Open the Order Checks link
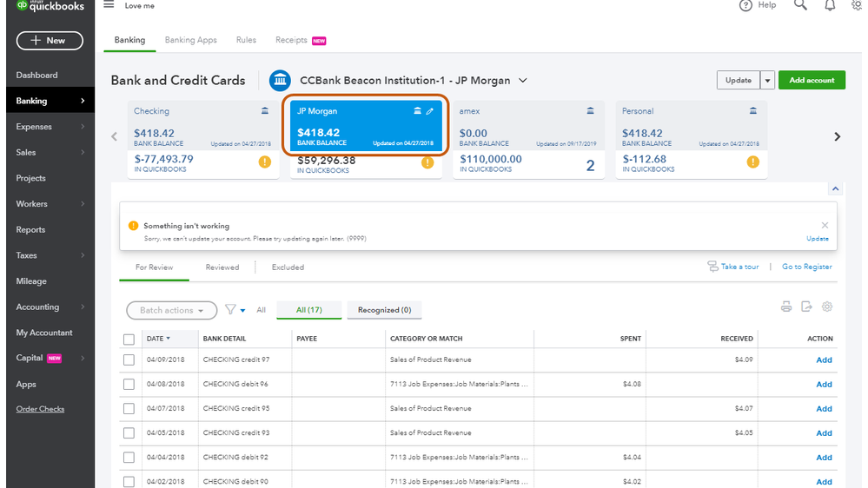 coord(40,409)
